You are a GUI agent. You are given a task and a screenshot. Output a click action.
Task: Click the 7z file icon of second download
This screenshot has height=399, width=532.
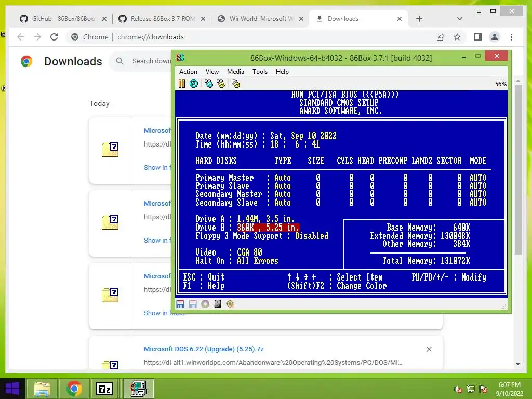point(110,222)
